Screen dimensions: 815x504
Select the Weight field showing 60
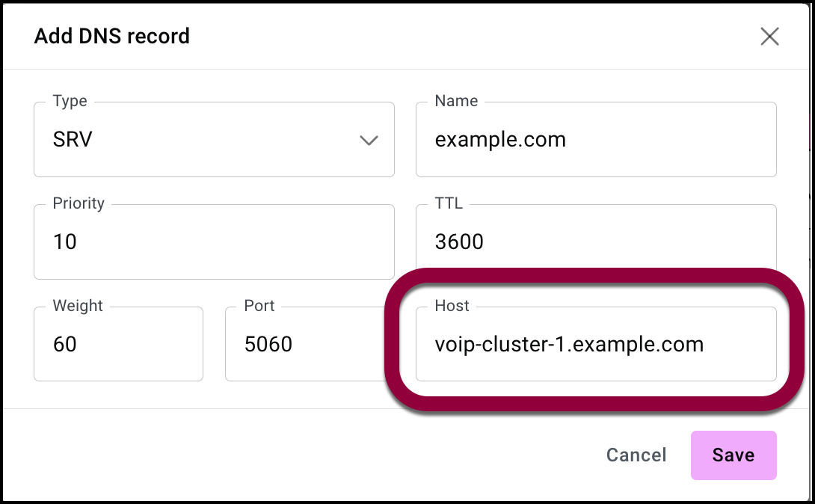[118, 344]
